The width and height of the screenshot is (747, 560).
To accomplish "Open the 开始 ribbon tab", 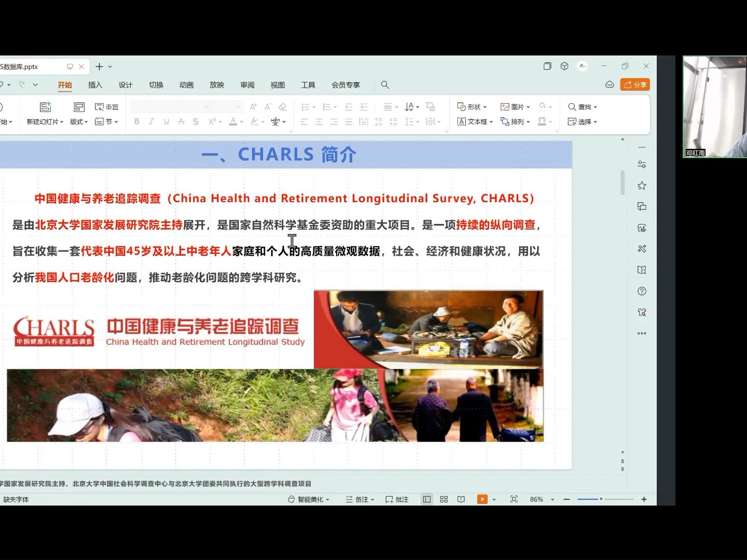I will [x=65, y=85].
